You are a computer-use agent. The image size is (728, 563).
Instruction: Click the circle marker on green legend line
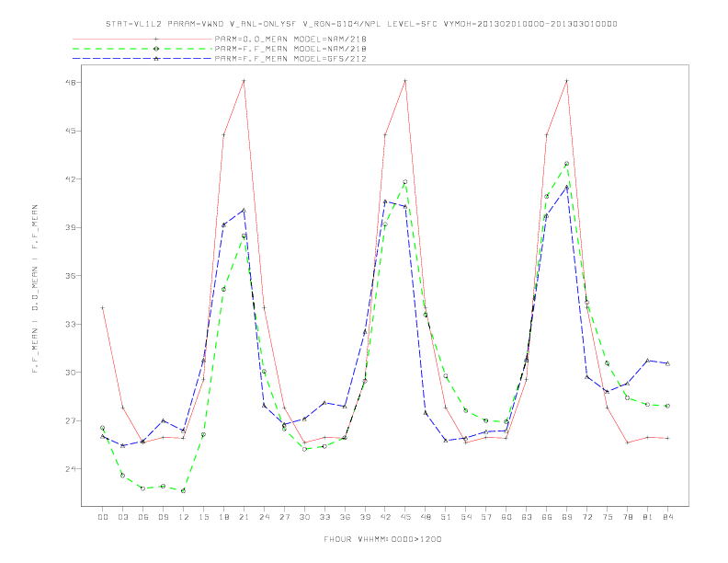tap(156, 49)
